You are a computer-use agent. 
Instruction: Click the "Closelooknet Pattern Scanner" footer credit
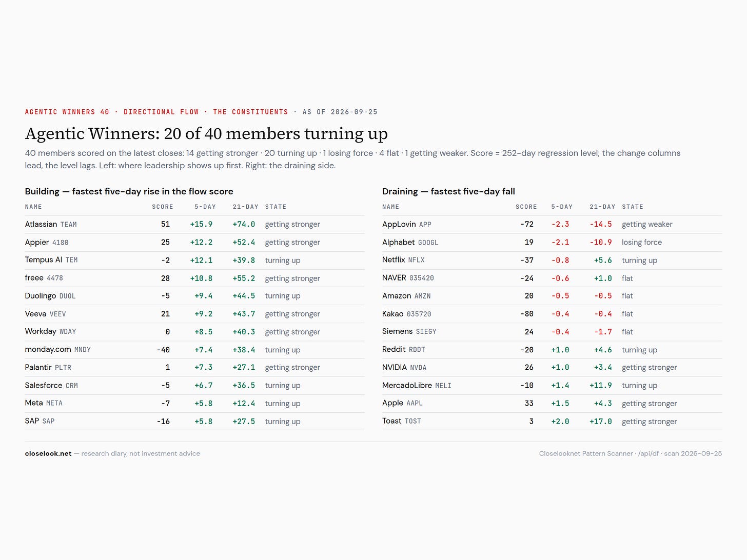[x=586, y=453]
